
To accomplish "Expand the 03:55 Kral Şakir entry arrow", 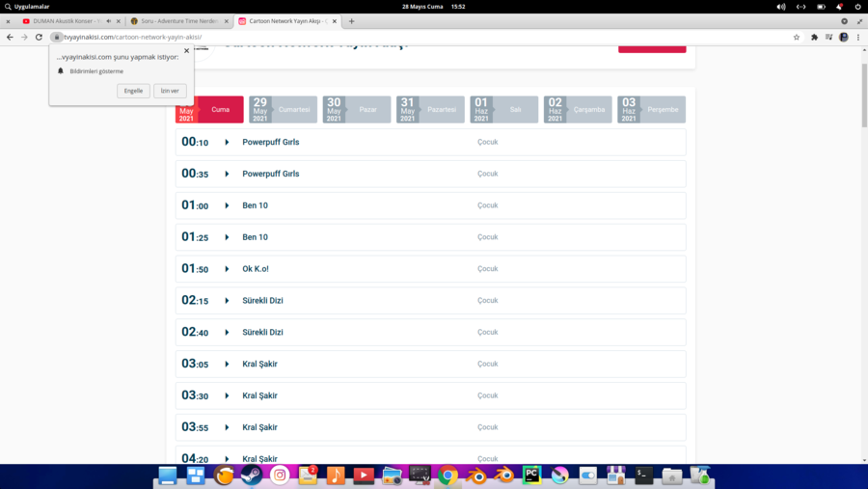I will tap(227, 427).
